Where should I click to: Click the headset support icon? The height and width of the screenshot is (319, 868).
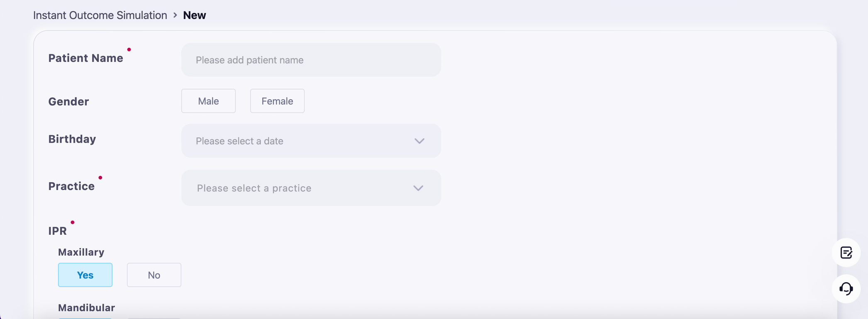coord(846,289)
